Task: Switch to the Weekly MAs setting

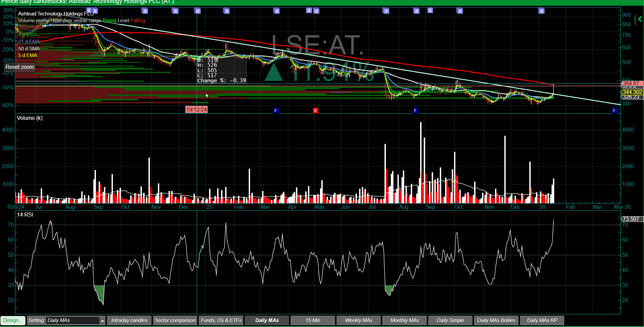Action: click(359, 320)
